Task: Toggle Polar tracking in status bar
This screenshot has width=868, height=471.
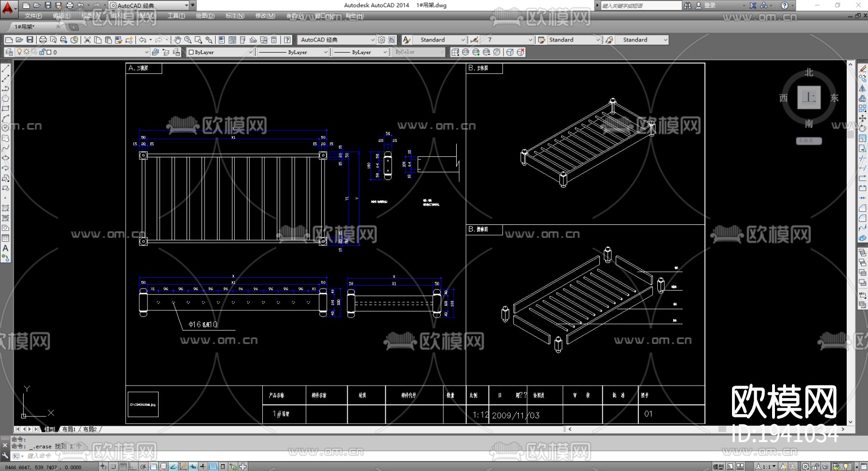Action: [143, 466]
